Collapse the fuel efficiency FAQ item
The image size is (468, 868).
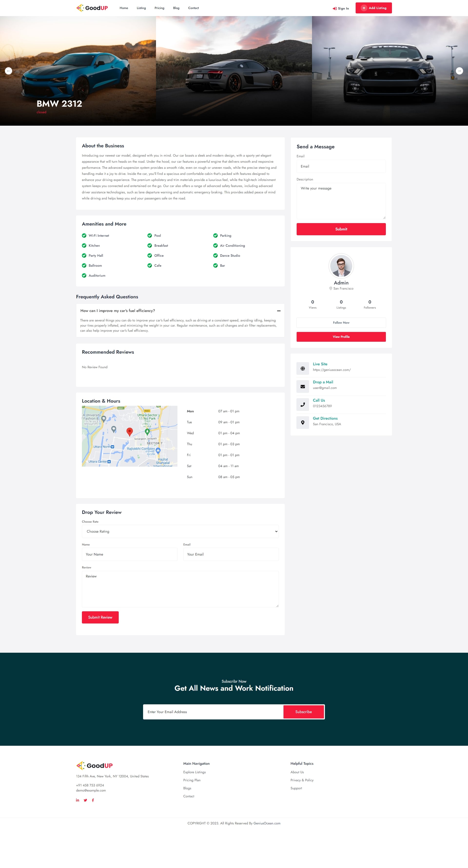click(x=279, y=311)
